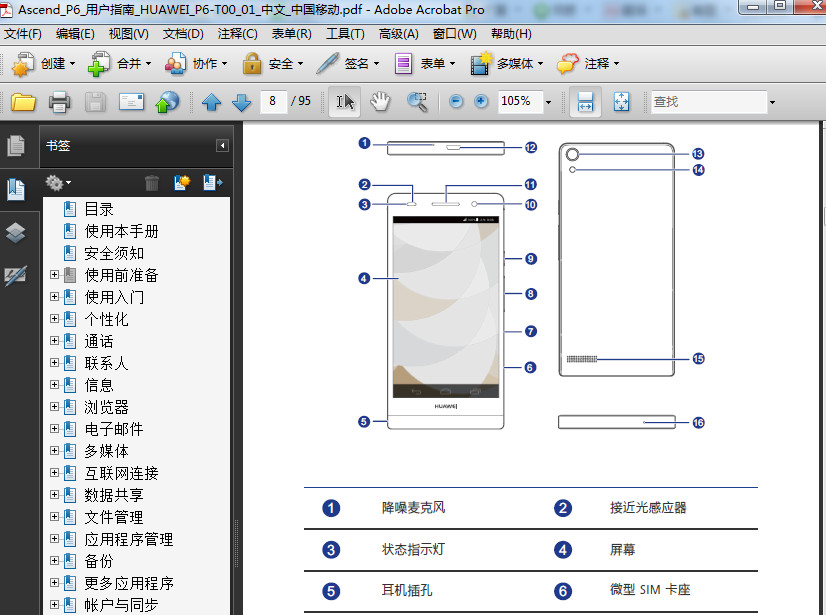Click the 105% zoom value field
826x615 pixels.
[x=520, y=101]
